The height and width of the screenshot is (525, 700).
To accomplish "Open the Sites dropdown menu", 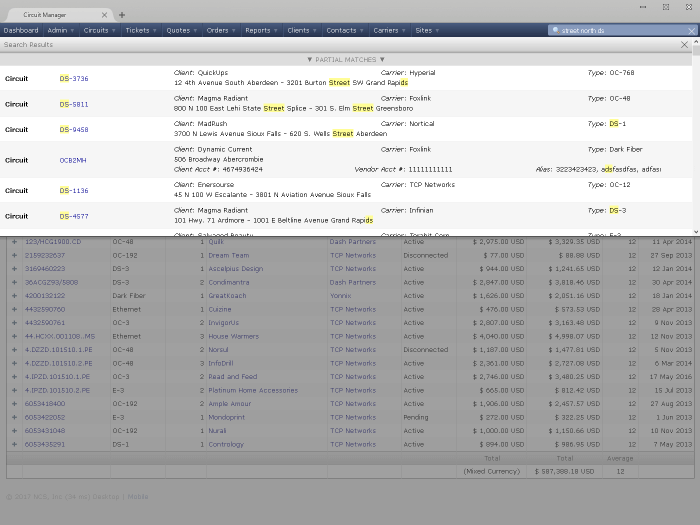I will (x=427, y=30).
